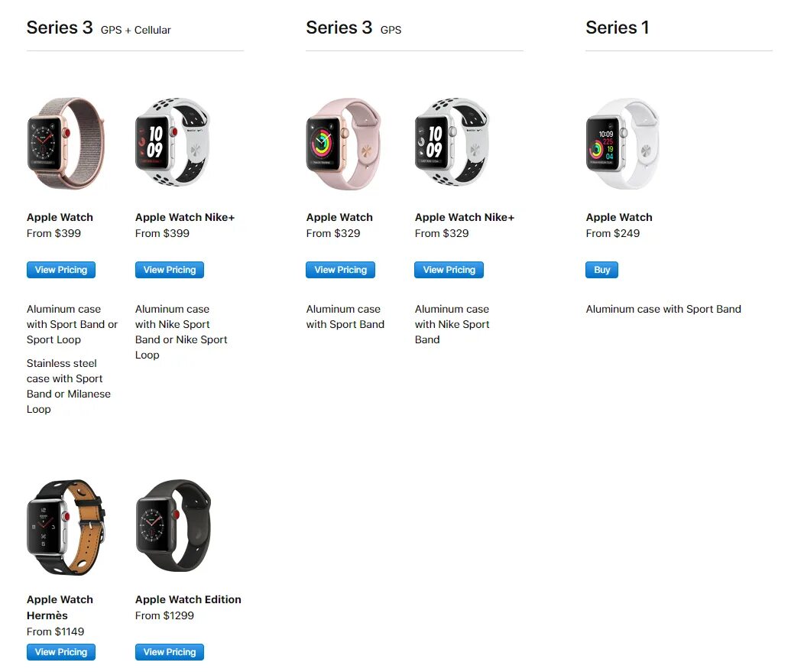
Task: View pricing for $399 Apple Watch Cellular
Action: pos(61,270)
